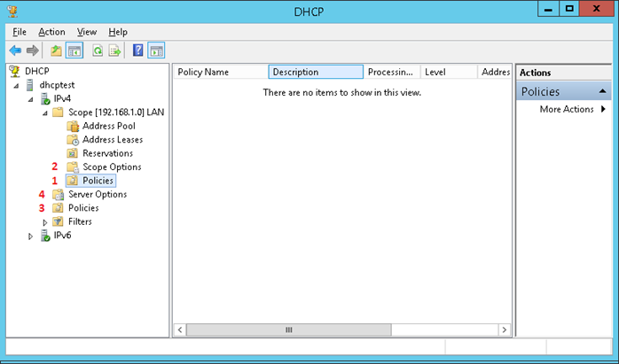Viewport: 619px width, 364px height.
Task: Open Help from toolbar question icon
Action: pos(137,50)
